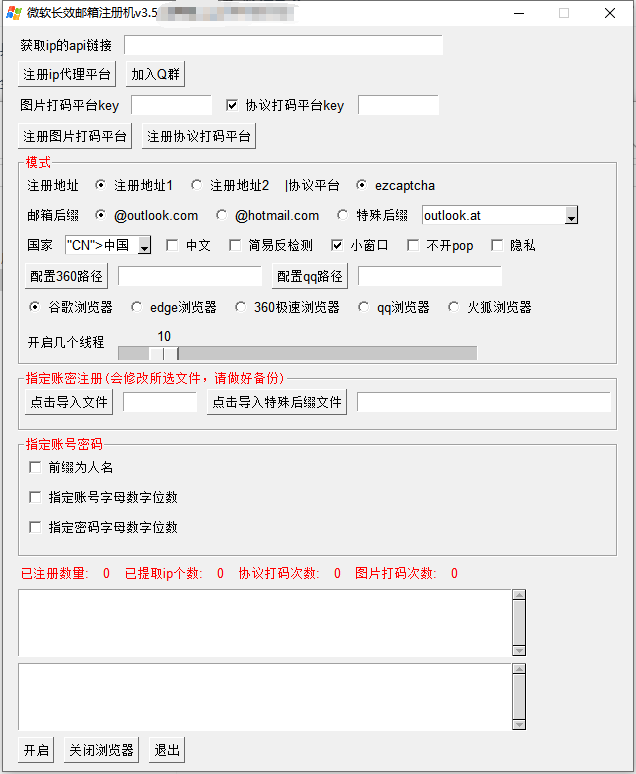The image size is (636, 774).
Task: Click the 已注册数量 counter label
Action: pos(54,573)
